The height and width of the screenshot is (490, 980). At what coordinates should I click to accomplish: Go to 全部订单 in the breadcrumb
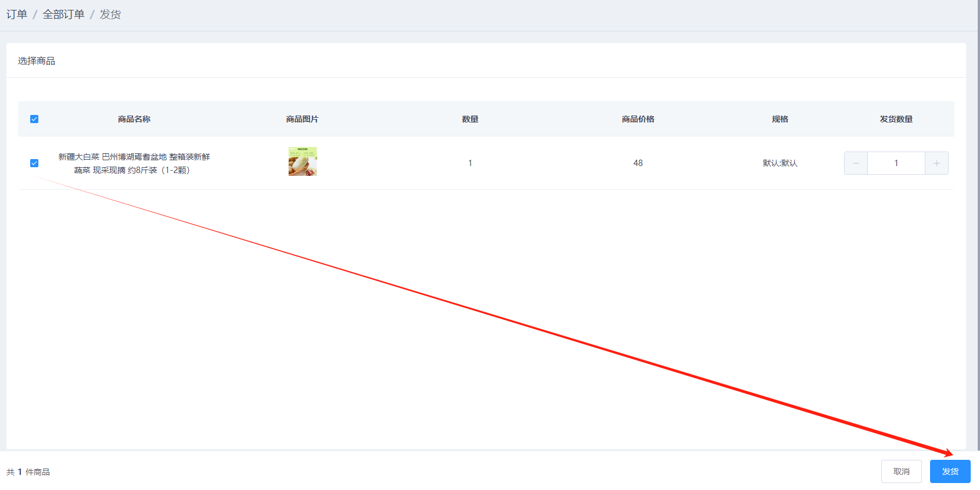click(63, 15)
